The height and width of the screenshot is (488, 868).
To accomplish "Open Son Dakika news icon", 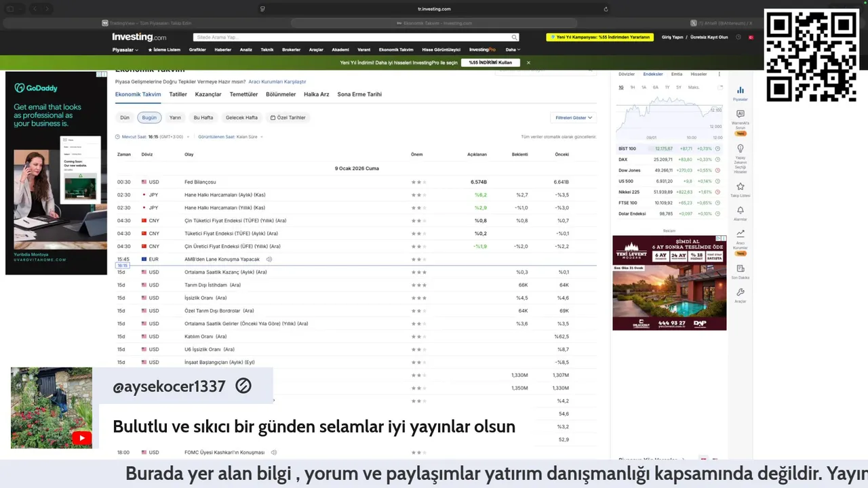I will coord(740,269).
